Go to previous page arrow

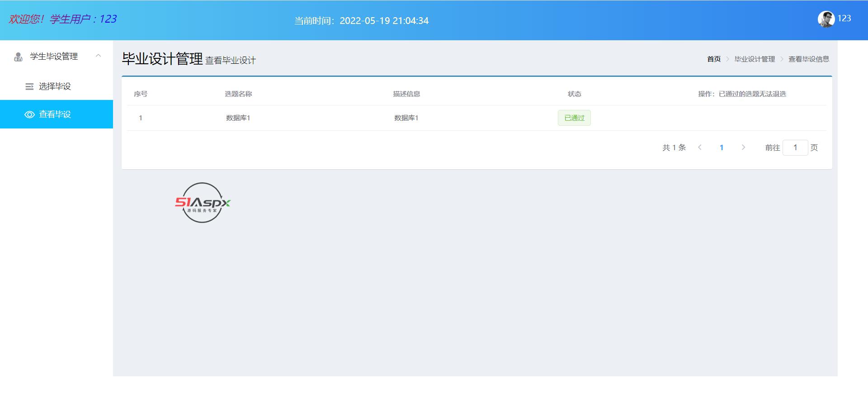(x=700, y=147)
